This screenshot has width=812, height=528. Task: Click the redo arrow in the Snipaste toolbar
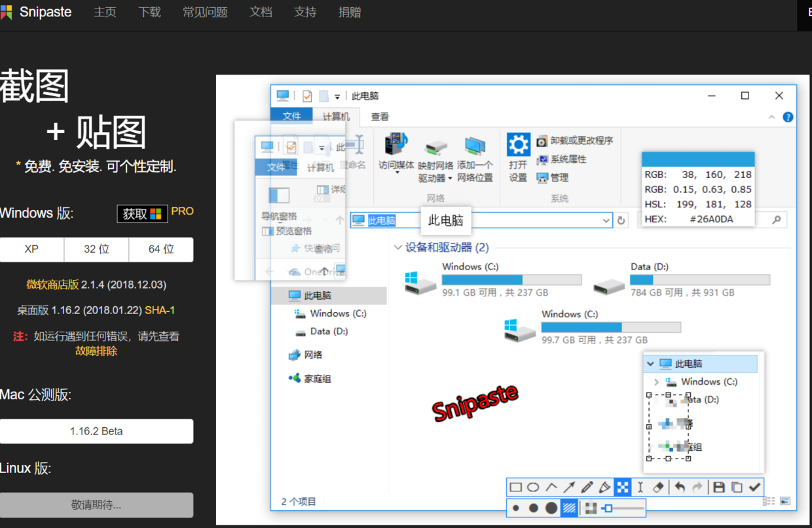pos(697,487)
